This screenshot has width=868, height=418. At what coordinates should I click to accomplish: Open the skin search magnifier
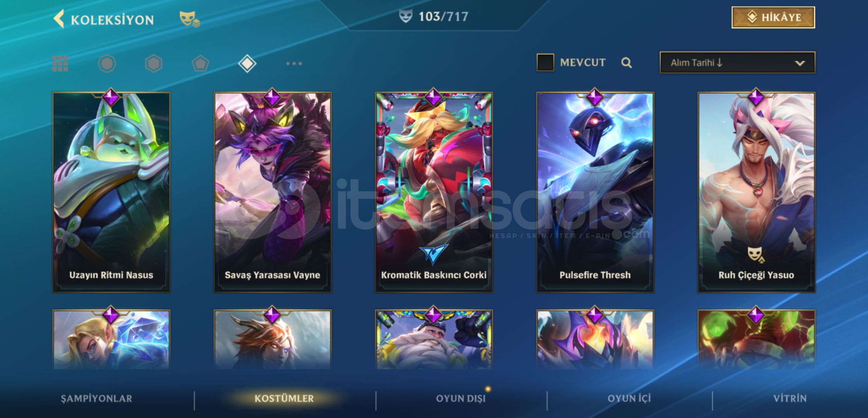pyautogui.click(x=627, y=63)
